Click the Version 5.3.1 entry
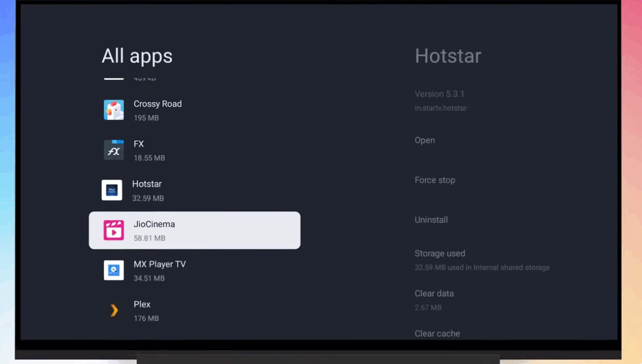 coord(440,94)
